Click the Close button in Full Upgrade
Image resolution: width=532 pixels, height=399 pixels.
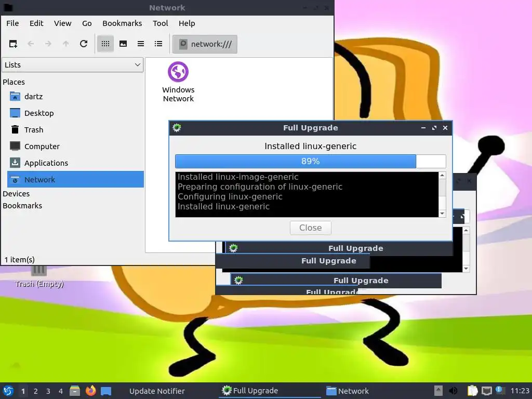point(311,228)
